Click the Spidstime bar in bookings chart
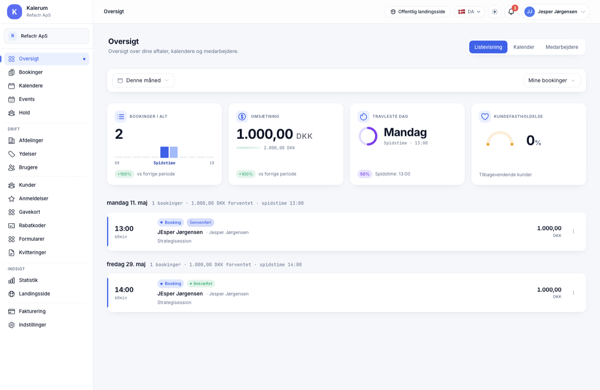Image resolution: width=600 pixels, height=390 pixels. click(x=164, y=152)
